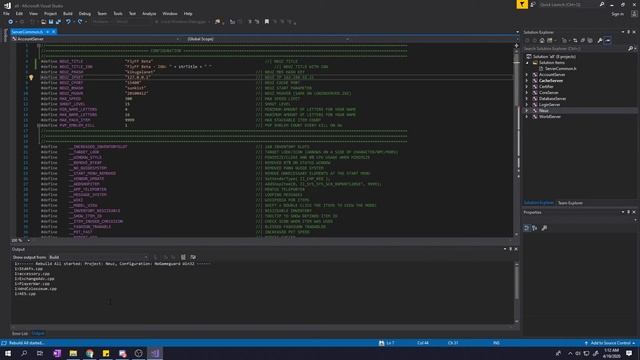Screen dimensions: 640x360
Task: Click the Find in Files toolbar icon
Action: coord(218,22)
